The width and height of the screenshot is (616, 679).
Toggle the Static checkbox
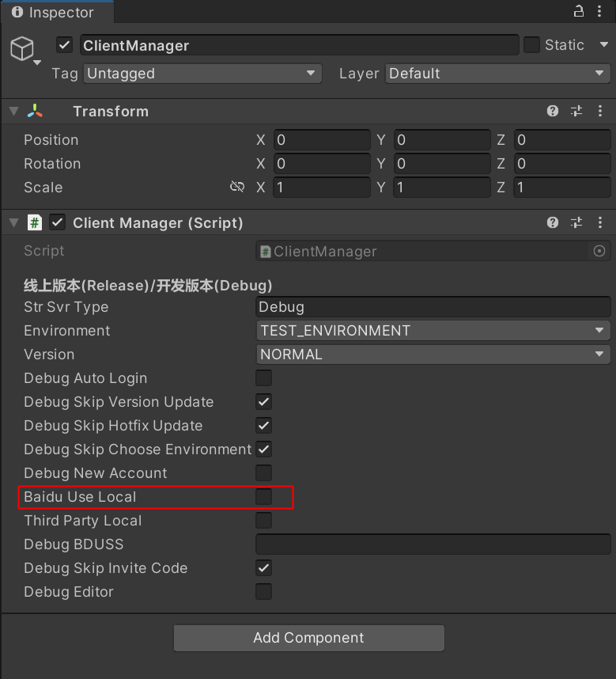[532, 45]
